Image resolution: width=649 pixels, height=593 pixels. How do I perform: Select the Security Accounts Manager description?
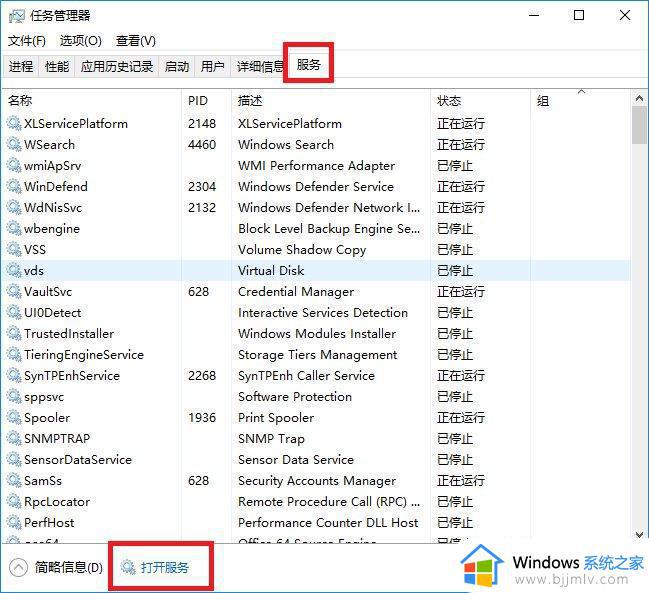pos(317,481)
